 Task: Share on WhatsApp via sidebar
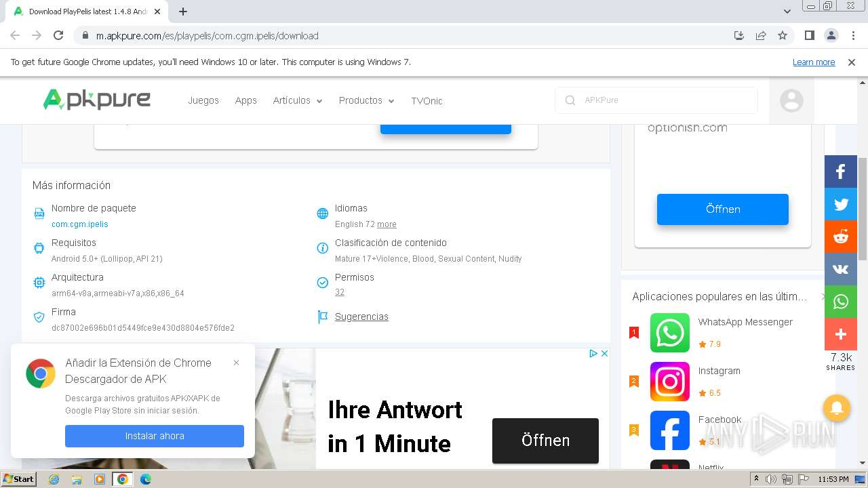(841, 302)
